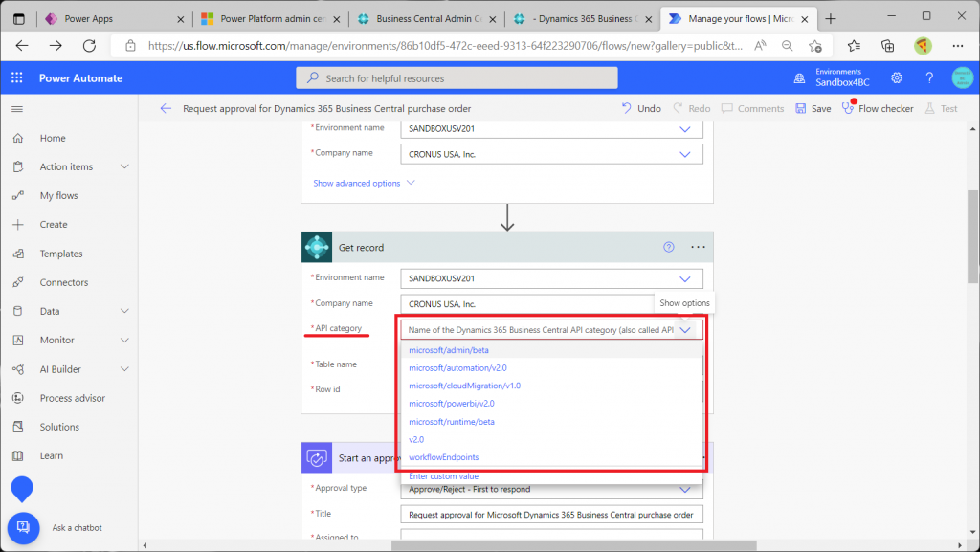Click the browser address bar URL
Image resolution: width=980 pixels, height=552 pixels.
[x=446, y=46]
